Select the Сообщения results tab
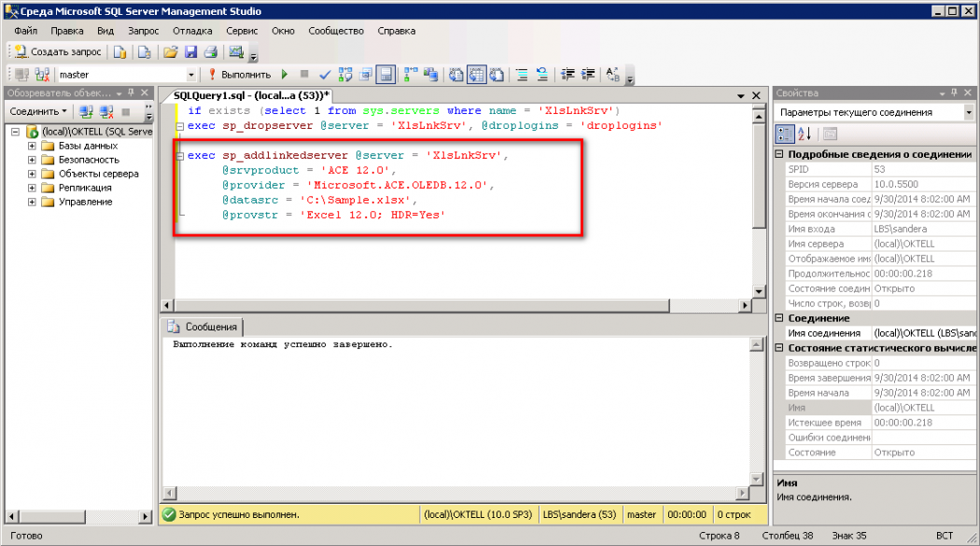Screen dimensions: 980x546 pos(203,328)
